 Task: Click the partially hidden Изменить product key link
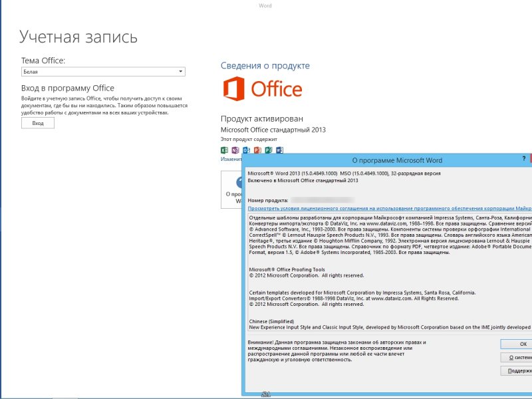coord(231,159)
